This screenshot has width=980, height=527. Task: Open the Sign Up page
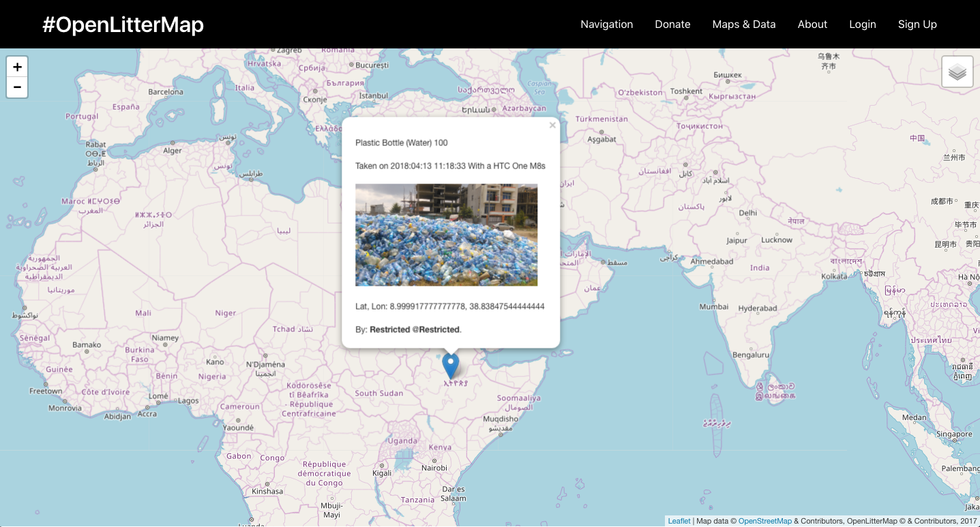917,25
